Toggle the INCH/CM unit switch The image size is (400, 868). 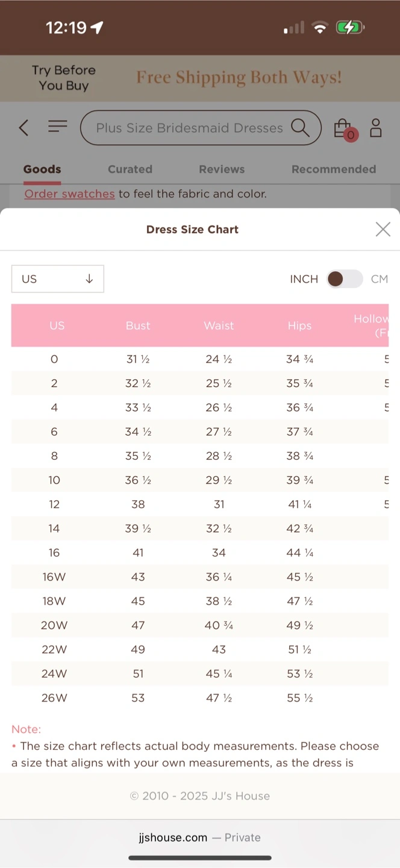click(345, 279)
